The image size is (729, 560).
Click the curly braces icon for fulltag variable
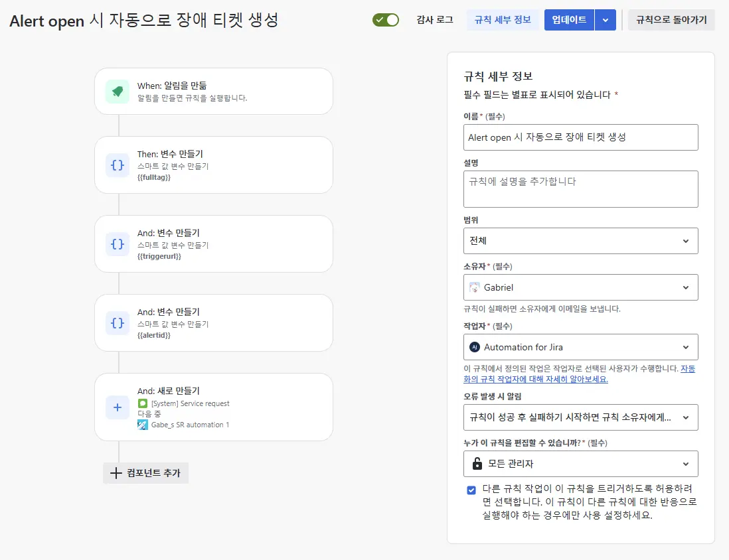click(118, 165)
